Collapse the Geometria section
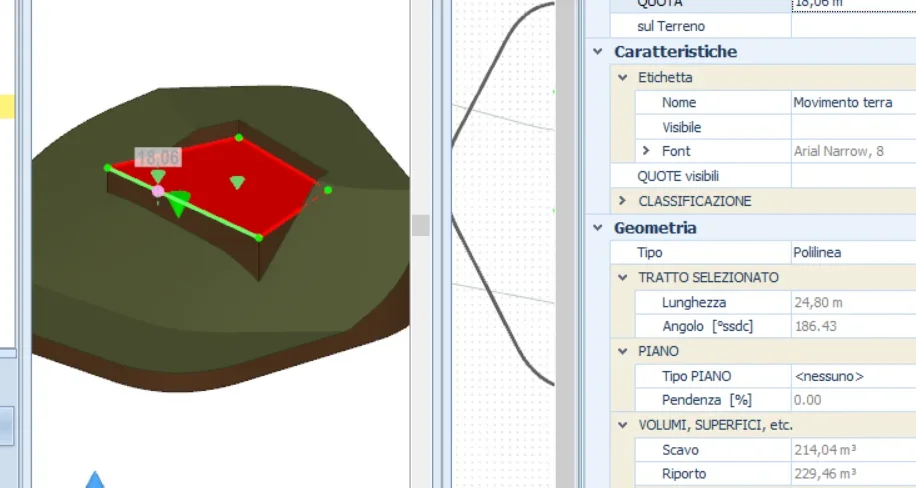The image size is (916, 488). [x=598, y=228]
